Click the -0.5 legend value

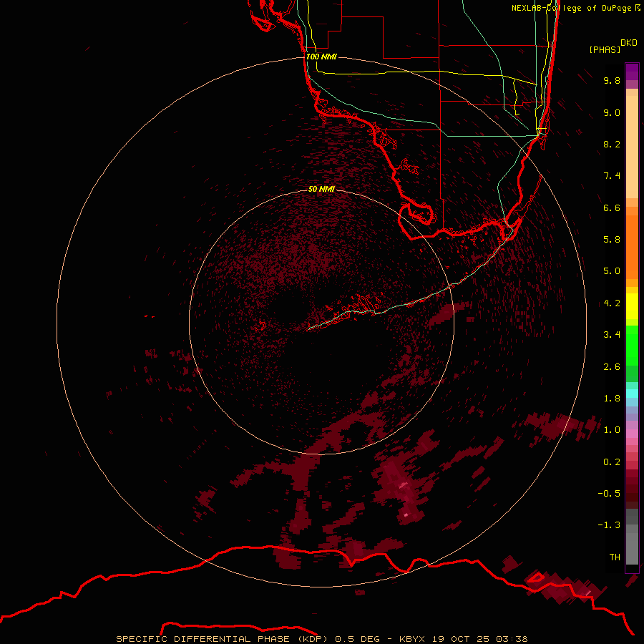tap(609, 494)
